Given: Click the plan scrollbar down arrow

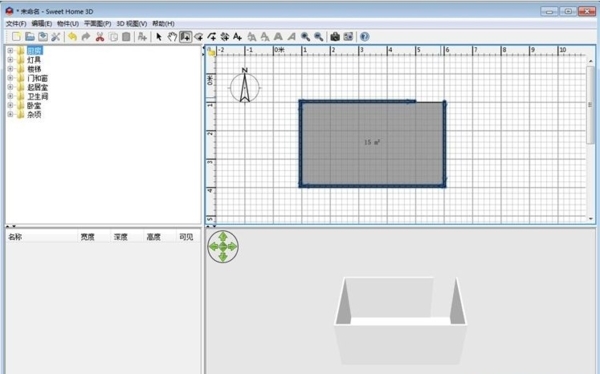Looking at the screenshot, I should [590, 219].
